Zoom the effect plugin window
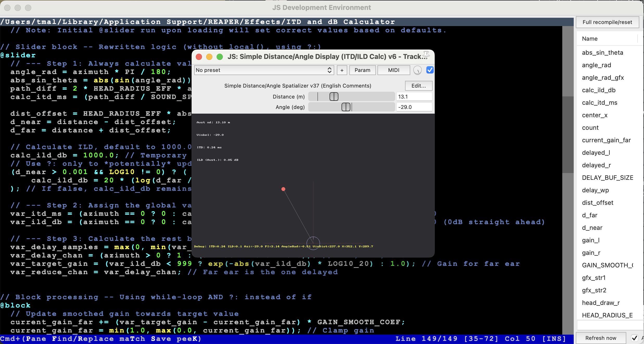The width and height of the screenshot is (644, 344). pyautogui.click(x=220, y=57)
